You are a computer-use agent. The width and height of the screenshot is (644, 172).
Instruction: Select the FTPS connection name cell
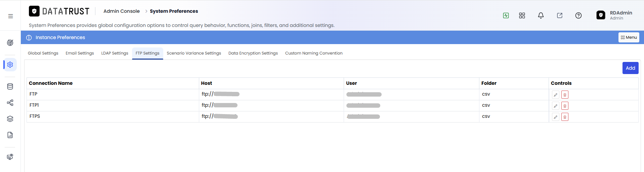pos(113,116)
